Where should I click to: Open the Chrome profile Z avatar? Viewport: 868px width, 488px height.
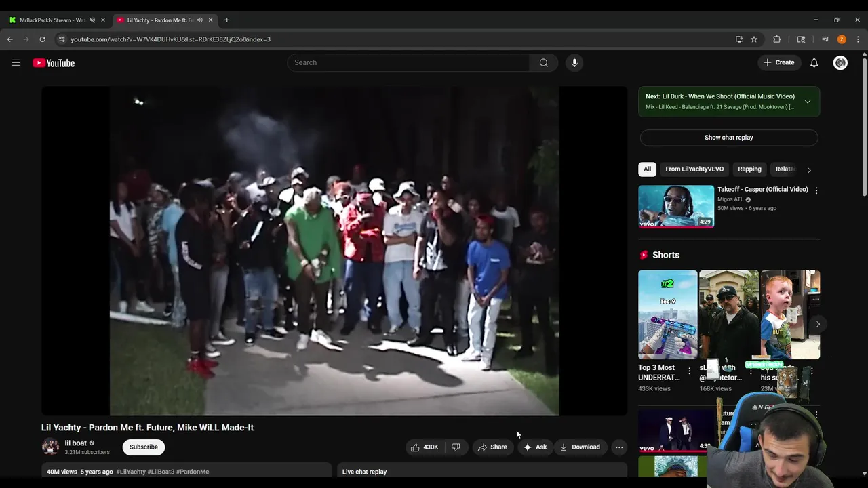tap(842, 39)
